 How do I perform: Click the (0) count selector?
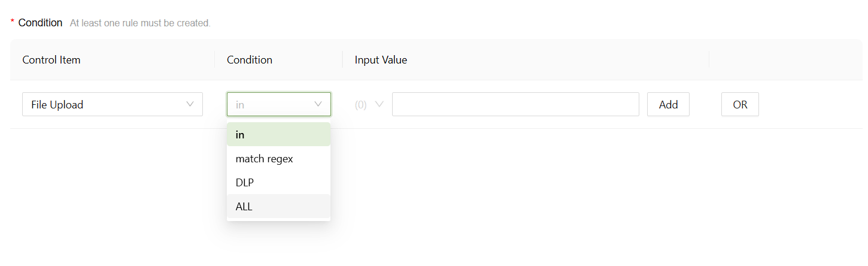point(361,105)
